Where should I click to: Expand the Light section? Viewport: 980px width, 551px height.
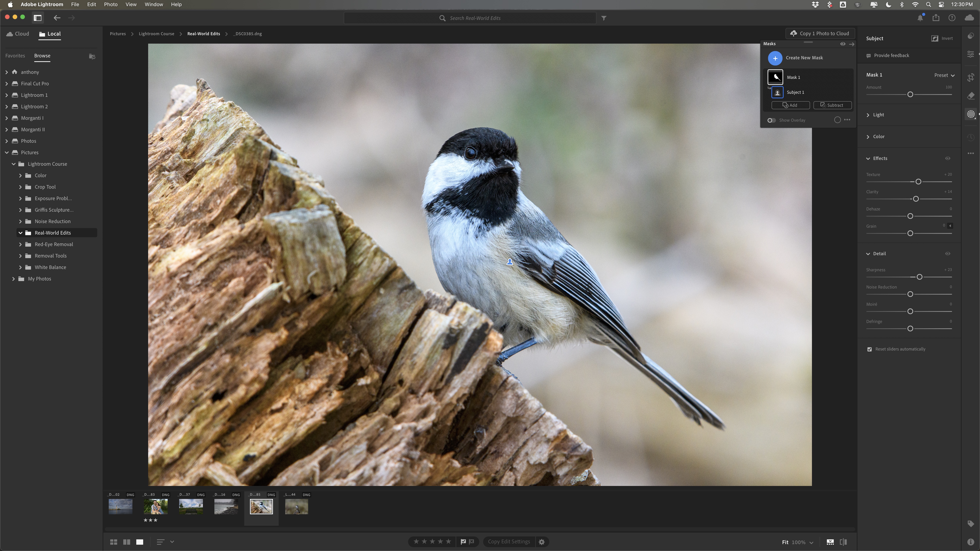(x=878, y=115)
